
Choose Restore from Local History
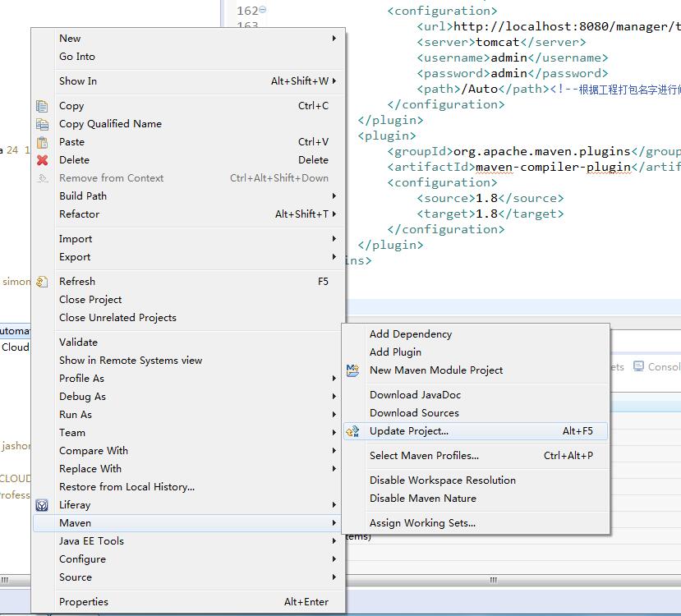(x=188, y=486)
